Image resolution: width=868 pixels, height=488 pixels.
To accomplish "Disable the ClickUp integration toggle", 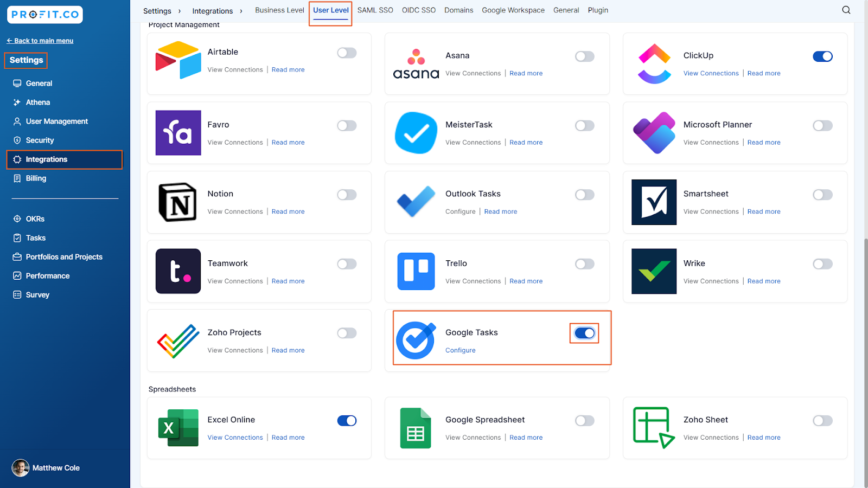I will (x=822, y=56).
